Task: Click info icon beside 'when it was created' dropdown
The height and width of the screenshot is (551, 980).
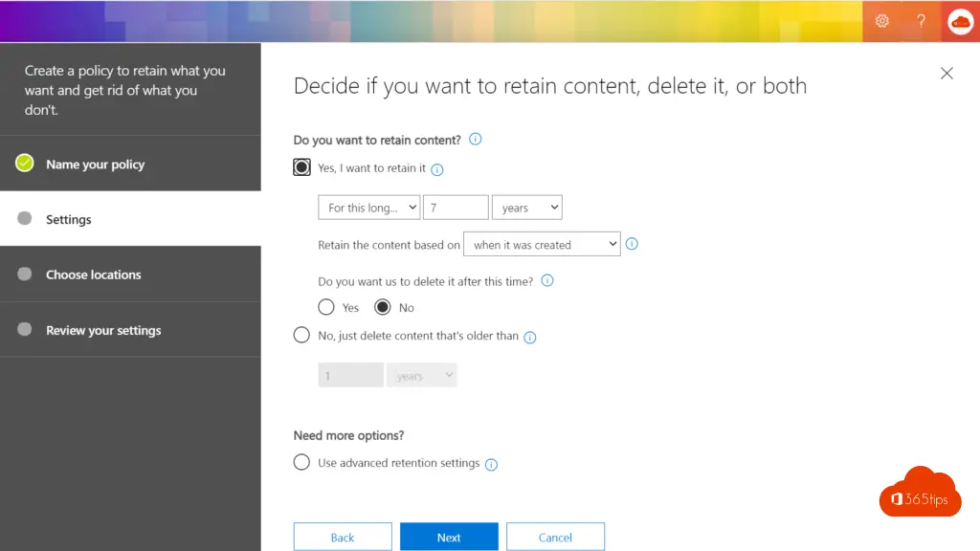Action: [x=631, y=244]
